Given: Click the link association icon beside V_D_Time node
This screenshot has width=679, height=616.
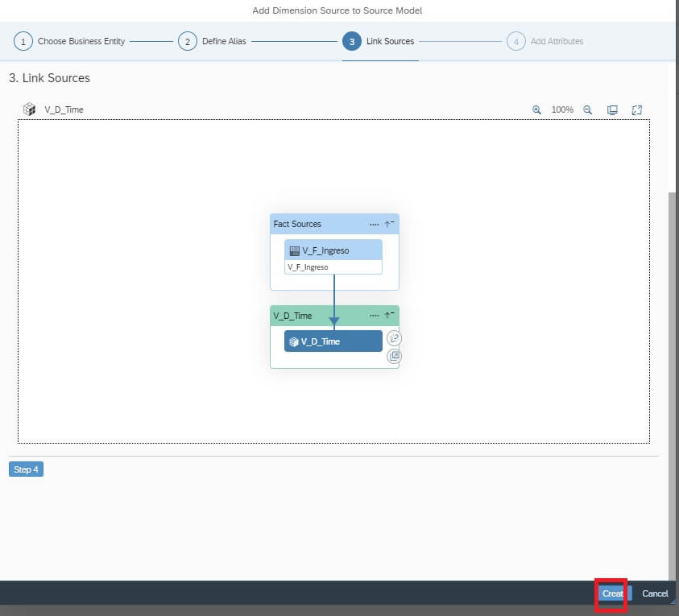Looking at the screenshot, I should (x=394, y=338).
